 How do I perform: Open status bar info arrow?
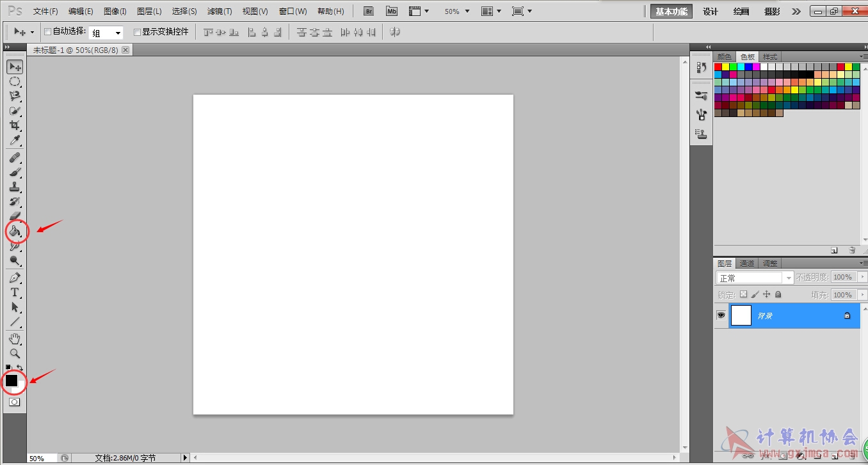[186, 458]
